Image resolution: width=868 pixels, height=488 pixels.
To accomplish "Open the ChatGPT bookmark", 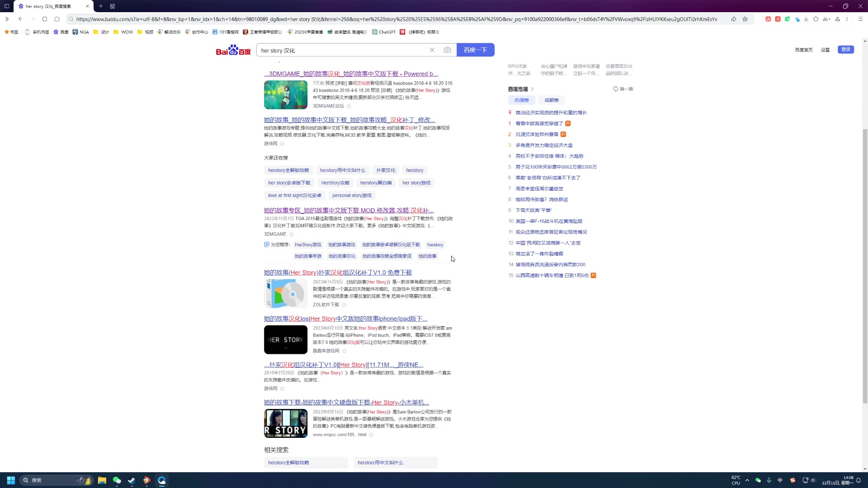I will (x=384, y=32).
